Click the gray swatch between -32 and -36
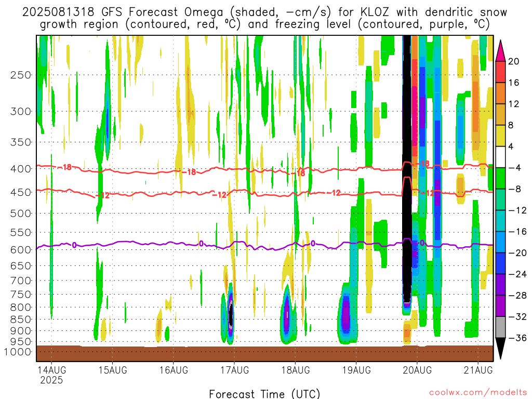This screenshot has width=532, height=399. click(x=500, y=327)
